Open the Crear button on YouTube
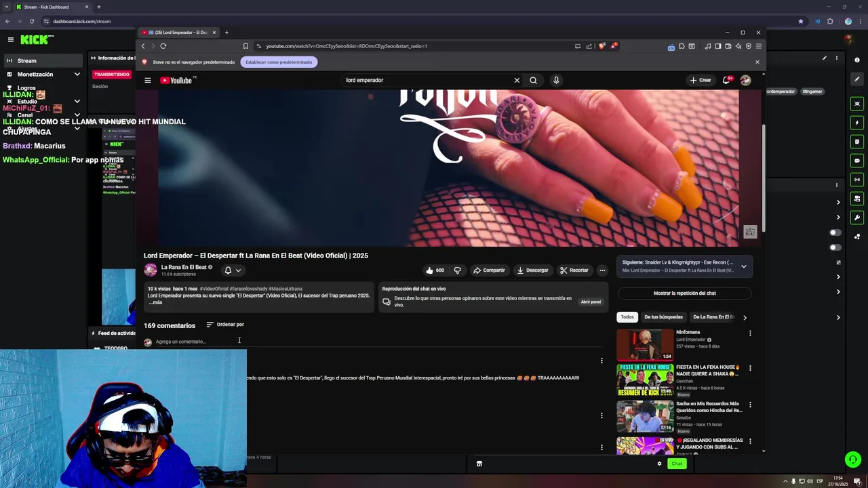This screenshot has height=488, width=868. (701, 80)
